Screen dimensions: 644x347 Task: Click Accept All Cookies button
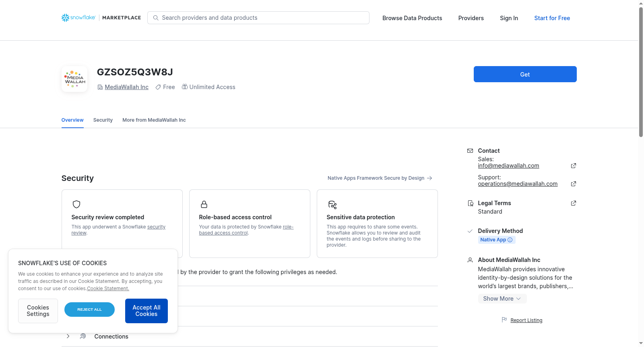(x=147, y=311)
